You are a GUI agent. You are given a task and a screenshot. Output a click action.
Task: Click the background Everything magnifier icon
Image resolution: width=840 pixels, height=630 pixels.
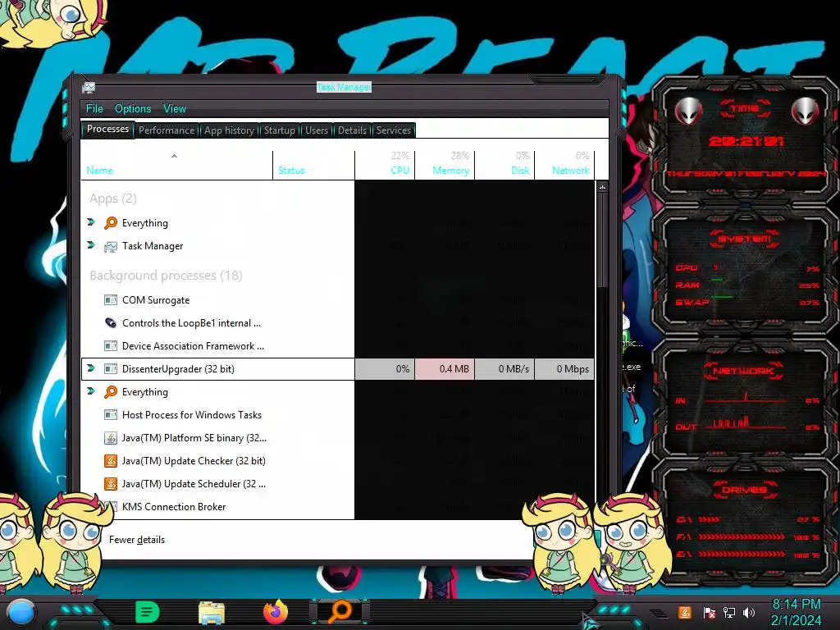point(111,391)
